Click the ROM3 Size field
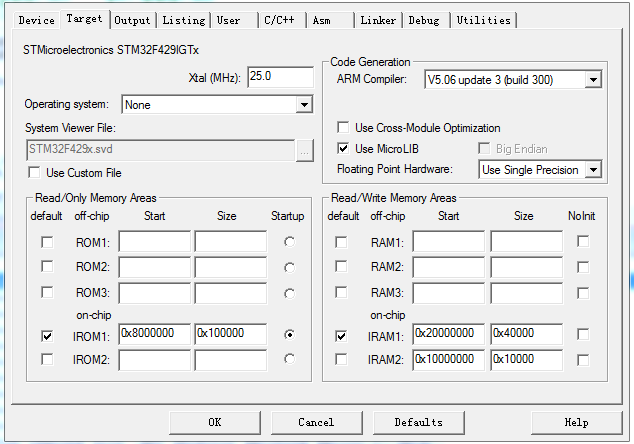The image size is (634, 444). [x=230, y=293]
